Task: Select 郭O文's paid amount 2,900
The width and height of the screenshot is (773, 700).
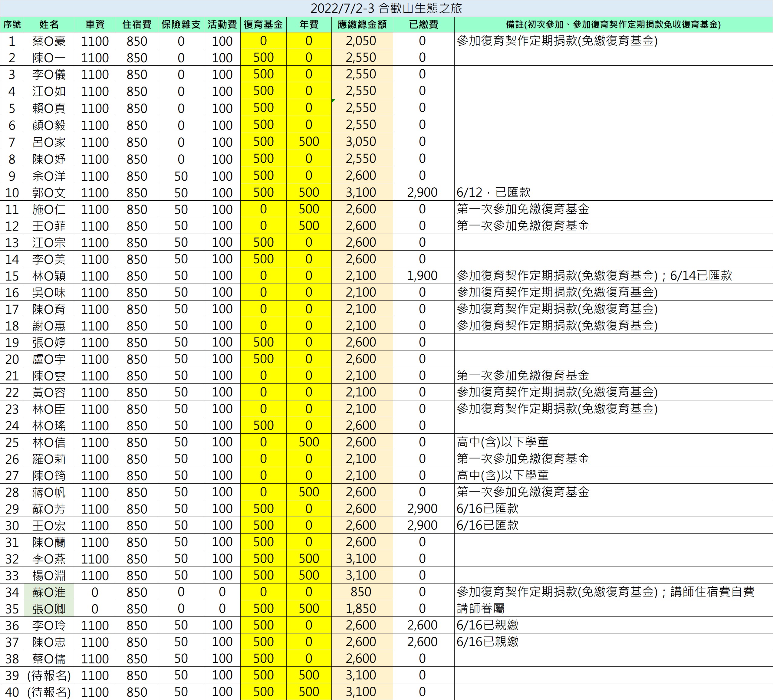Action: (x=424, y=192)
